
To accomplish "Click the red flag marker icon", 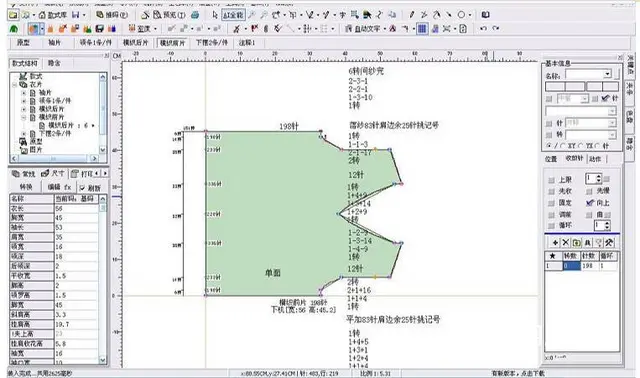I will point(255,29).
